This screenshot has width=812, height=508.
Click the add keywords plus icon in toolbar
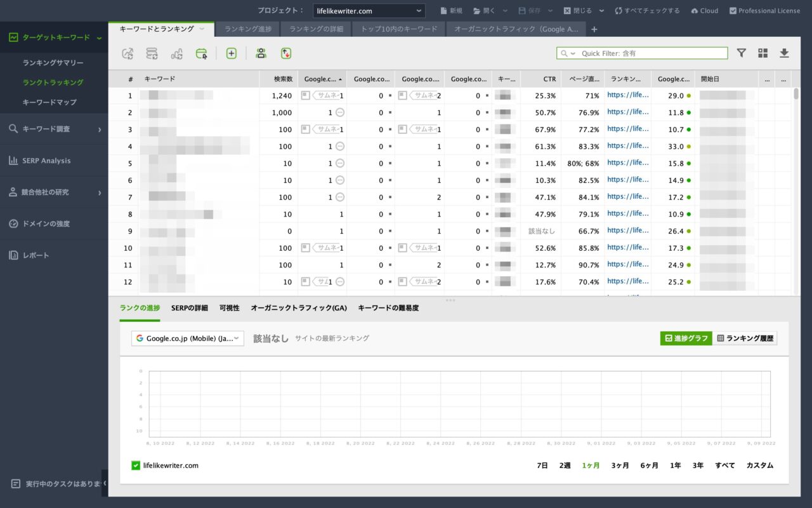[x=231, y=53]
